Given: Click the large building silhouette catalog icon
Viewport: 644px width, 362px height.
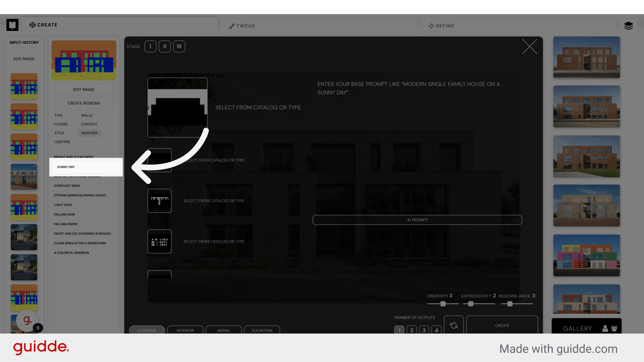Looking at the screenshot, I should (177, 108).
